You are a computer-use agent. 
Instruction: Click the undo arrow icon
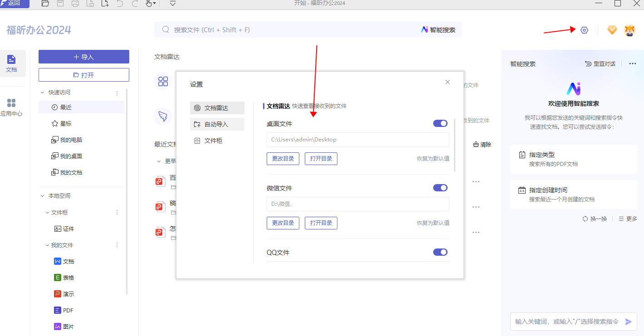(120, 4)
